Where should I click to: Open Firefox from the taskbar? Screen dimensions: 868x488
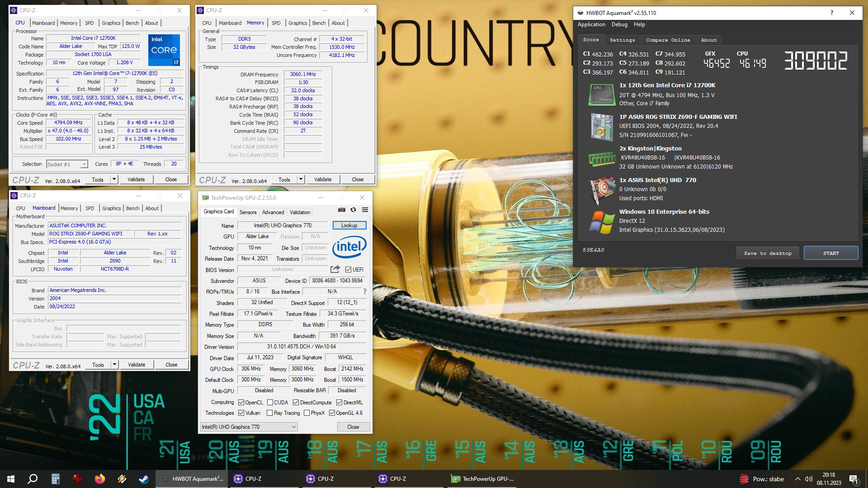pyautogui.click(x=99, y=479)
